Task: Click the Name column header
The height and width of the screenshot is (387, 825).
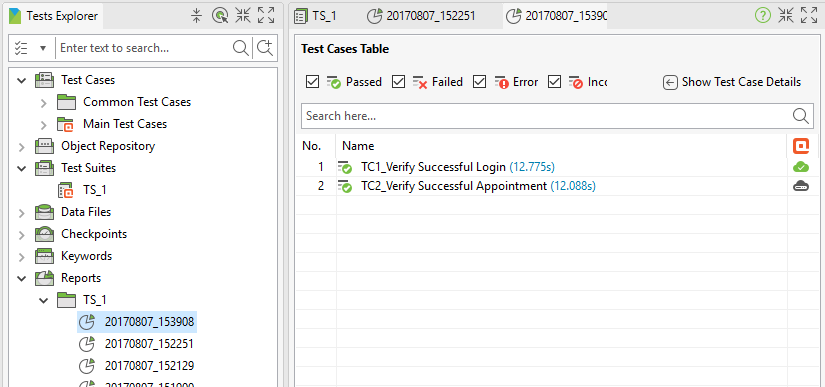Action: click(x=562, y=146)
